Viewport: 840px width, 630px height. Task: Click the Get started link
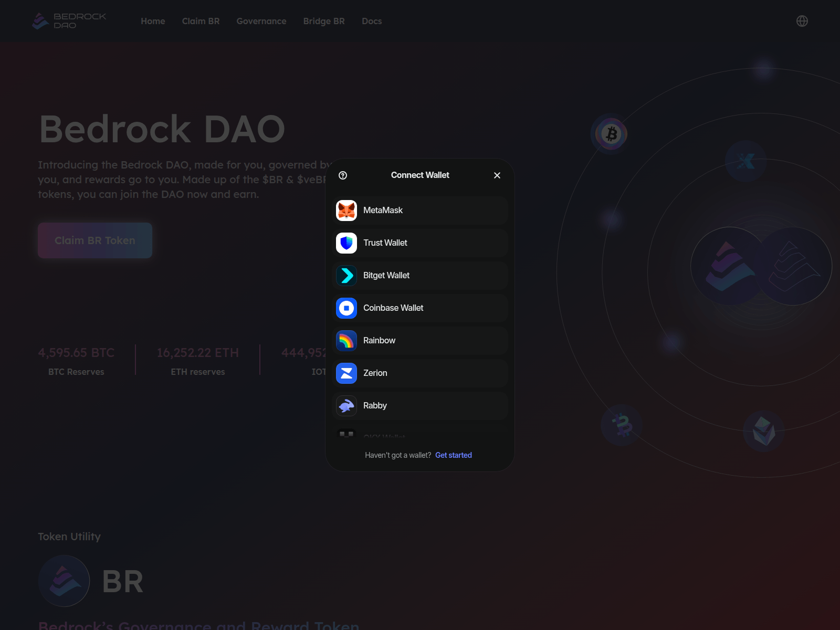pos(454,455)
